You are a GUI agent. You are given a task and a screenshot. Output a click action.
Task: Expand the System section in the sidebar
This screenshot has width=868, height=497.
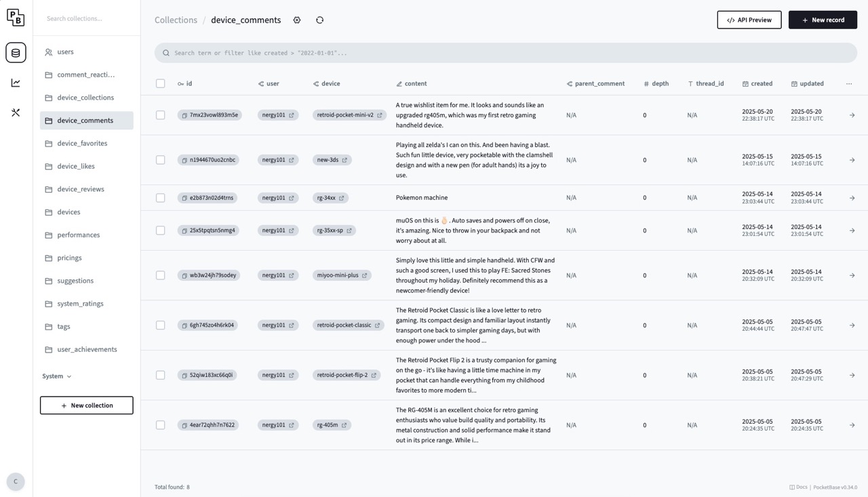point(56,376)
